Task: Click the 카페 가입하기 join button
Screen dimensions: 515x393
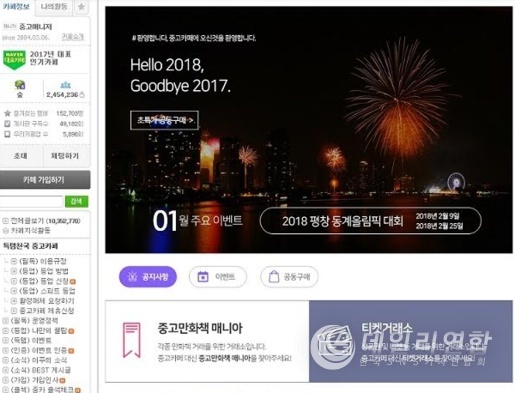Action: [45, 180]
